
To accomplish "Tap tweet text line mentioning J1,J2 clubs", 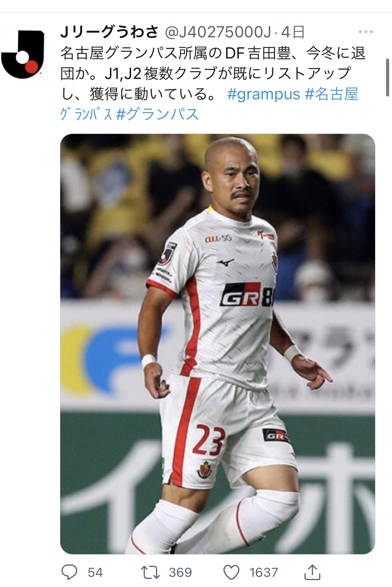I will click(x=206, y=74).
